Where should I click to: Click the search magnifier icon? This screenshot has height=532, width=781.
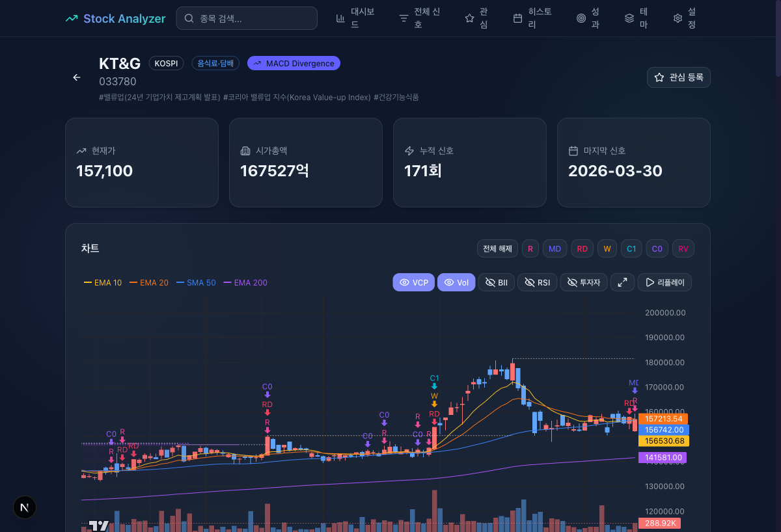coord(189,18)
